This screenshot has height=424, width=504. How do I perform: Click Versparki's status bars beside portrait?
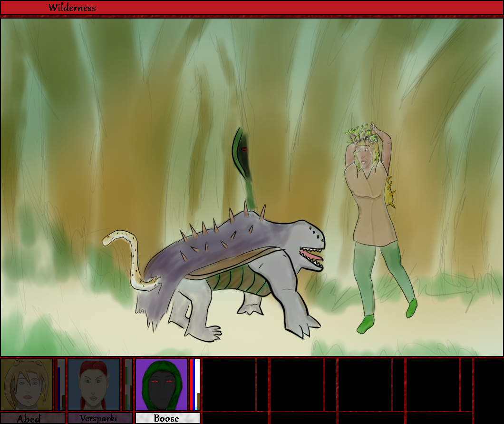(x=127, y=385)
